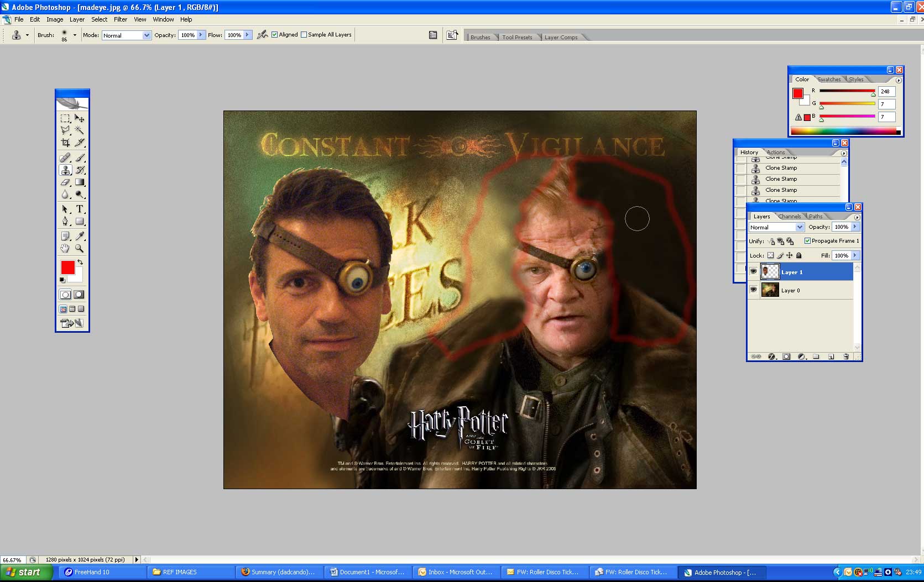Enable Sample All Layers checkbox
Viewport: 924px width, 582px height.
point(304,34)
